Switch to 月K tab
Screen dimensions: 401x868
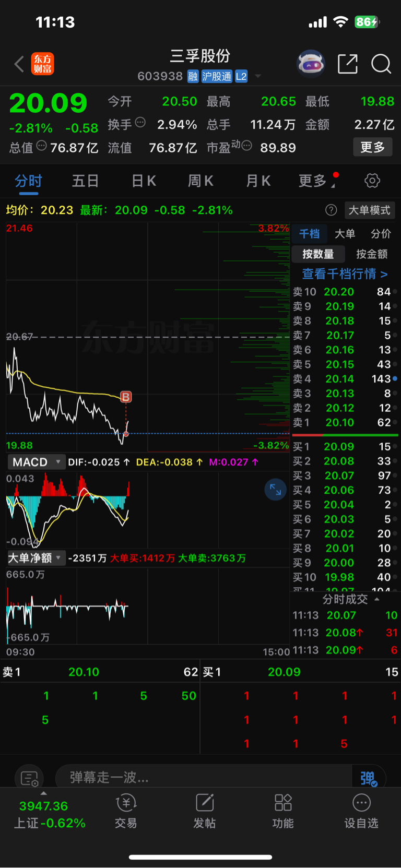(258, 181)
